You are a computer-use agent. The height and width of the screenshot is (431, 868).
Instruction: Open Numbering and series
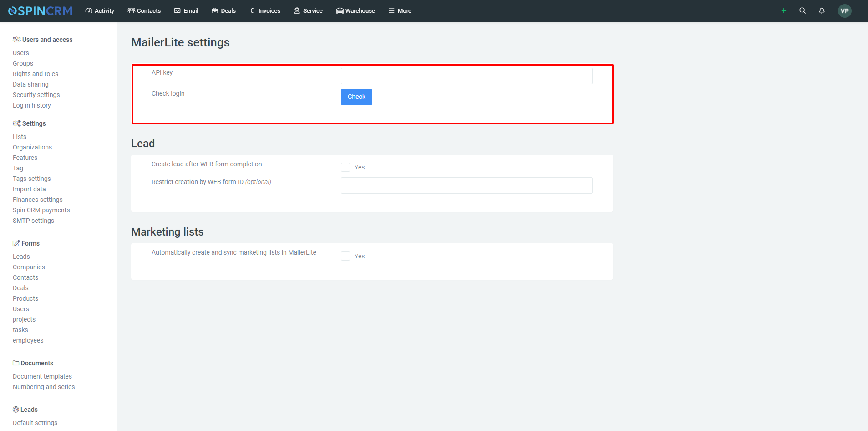(44, 387)
